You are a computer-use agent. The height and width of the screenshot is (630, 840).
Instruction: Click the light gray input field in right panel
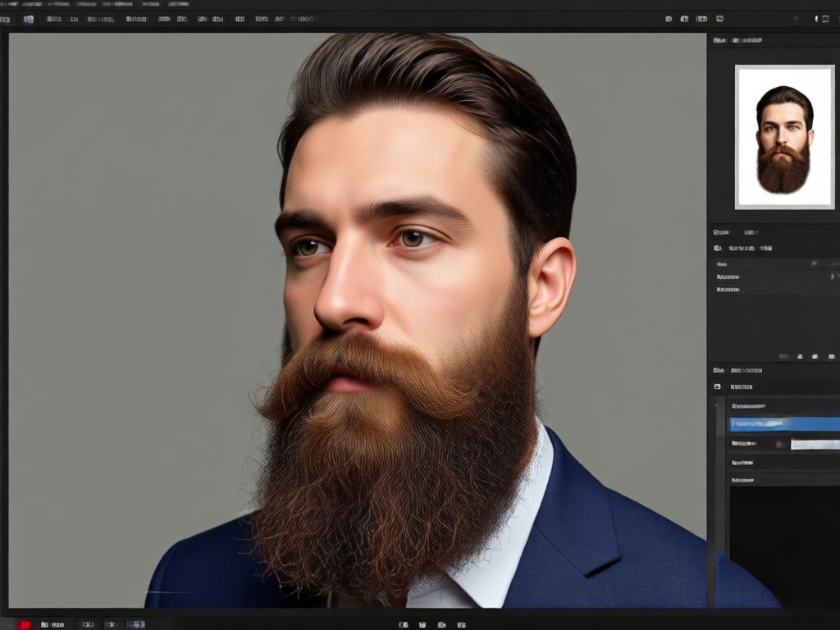[815, 444]
